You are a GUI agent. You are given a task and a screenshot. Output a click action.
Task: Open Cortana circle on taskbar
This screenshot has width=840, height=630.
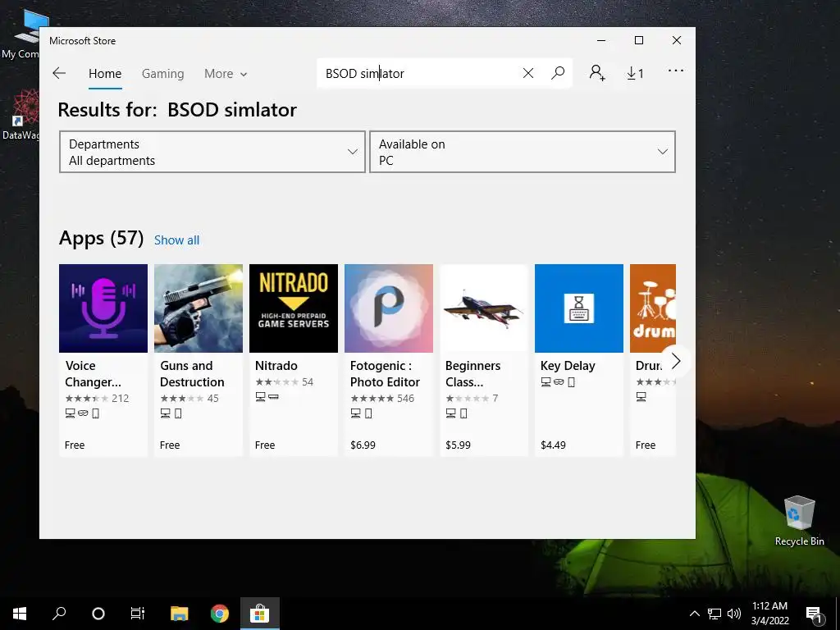98,614
